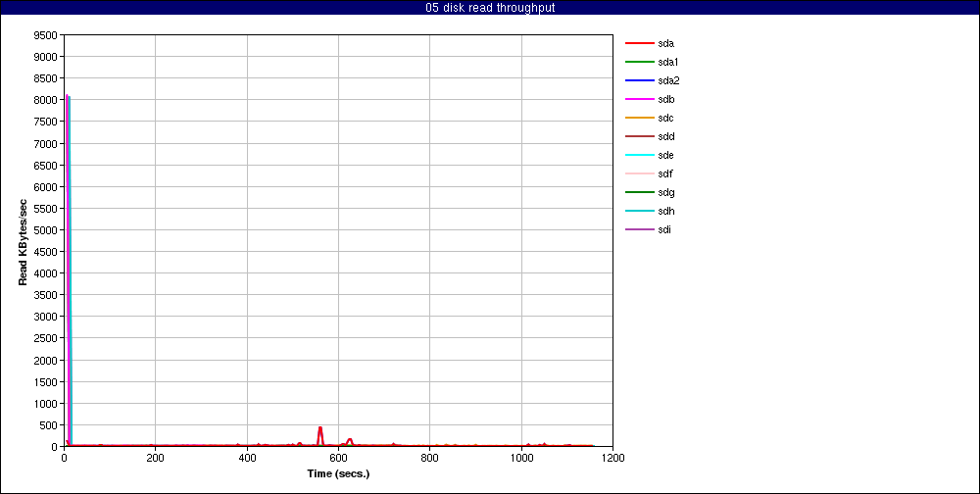980x494 pixels.
Task: Click the small red sda bump near 625 seconds
Action: coord(350,439)
